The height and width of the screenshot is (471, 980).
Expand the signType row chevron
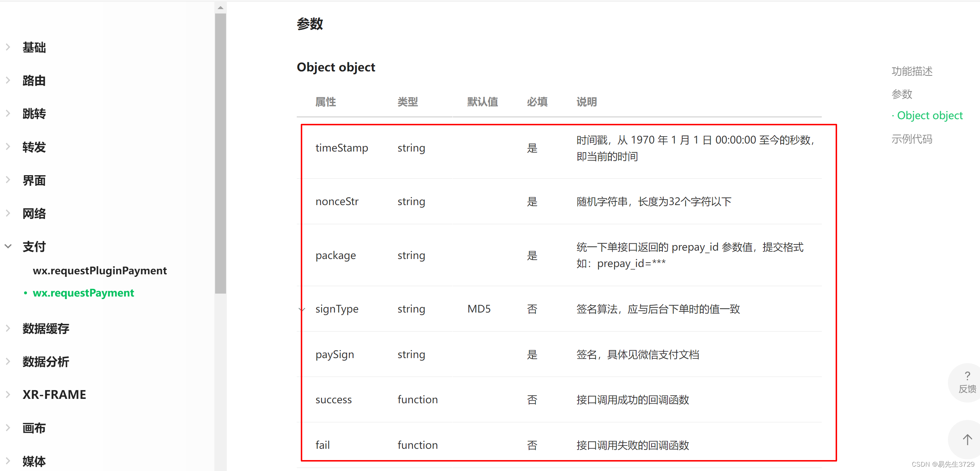point(302,309)
